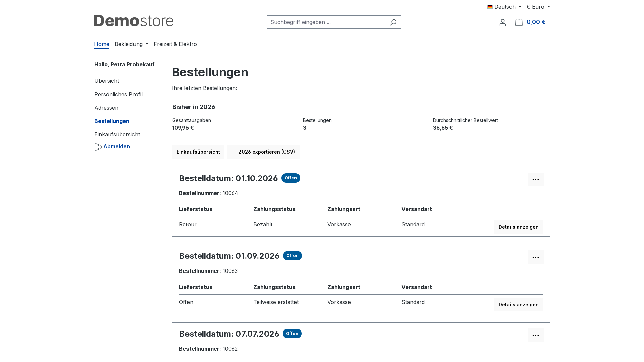
Task: Click the logout icon beside Abmelden
Action: click(x=98, y=147)
